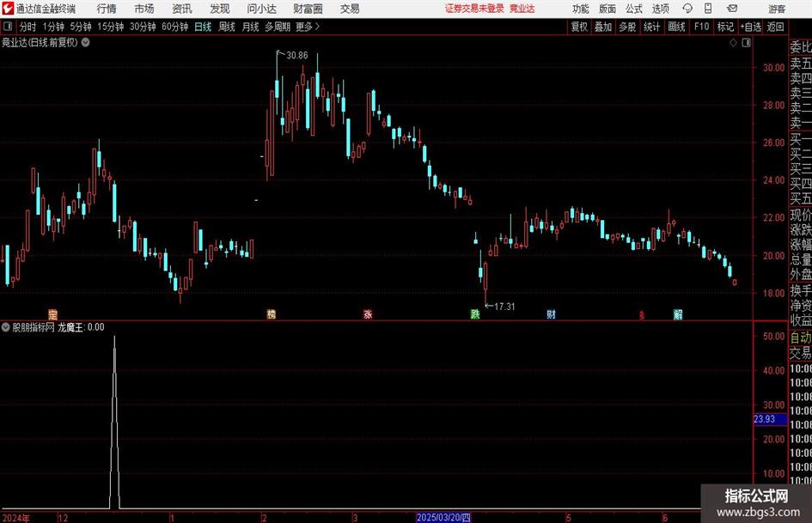Click the 叠加 toolbar button
This screenshot has height=523, width=812.
point(603,27)
